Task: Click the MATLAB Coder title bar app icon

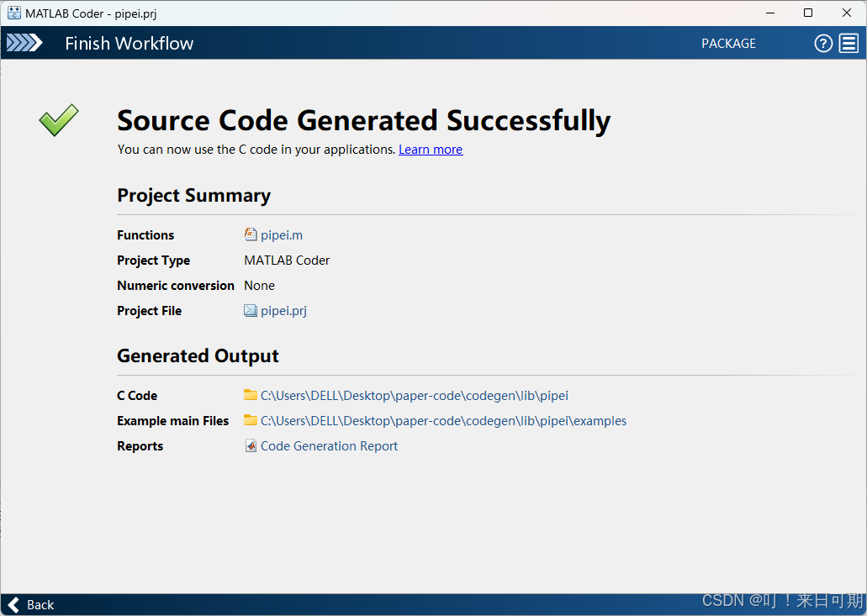Action: (13, 13)
